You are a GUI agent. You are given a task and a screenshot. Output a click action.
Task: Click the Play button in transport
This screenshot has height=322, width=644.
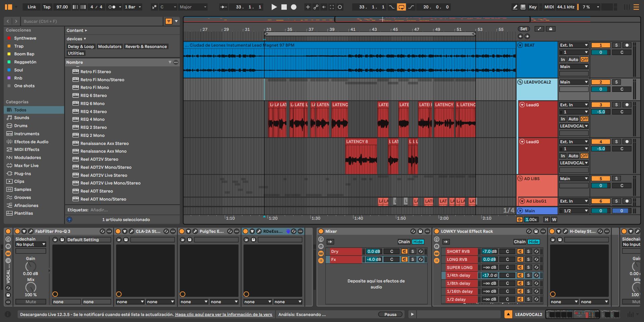click(x=274, y=7)
